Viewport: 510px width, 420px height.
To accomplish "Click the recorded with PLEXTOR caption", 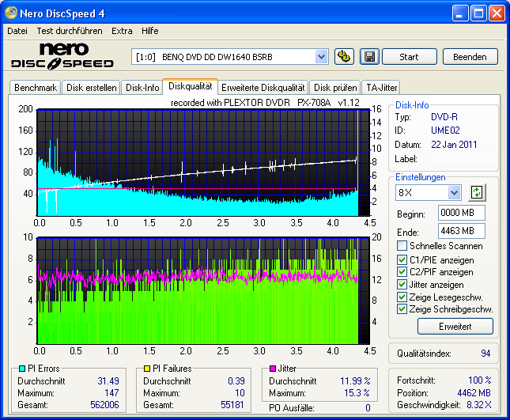I will 265,103.
